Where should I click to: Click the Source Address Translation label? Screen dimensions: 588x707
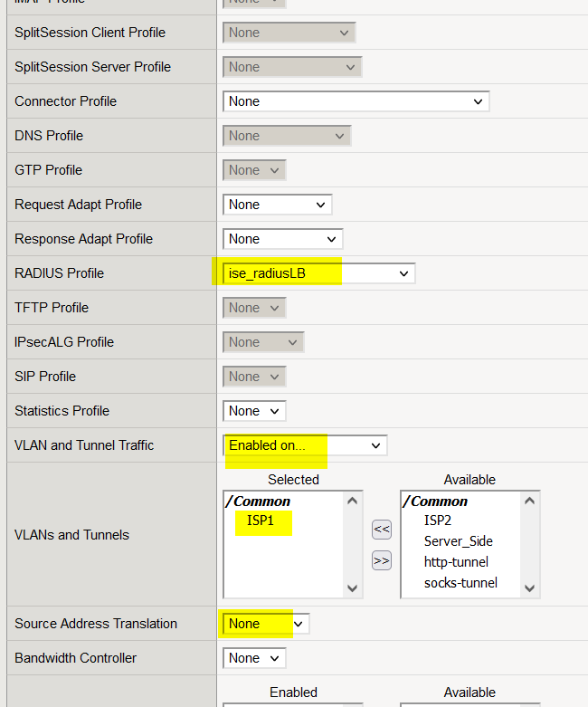pyautogui.click(x=96, y=624)
